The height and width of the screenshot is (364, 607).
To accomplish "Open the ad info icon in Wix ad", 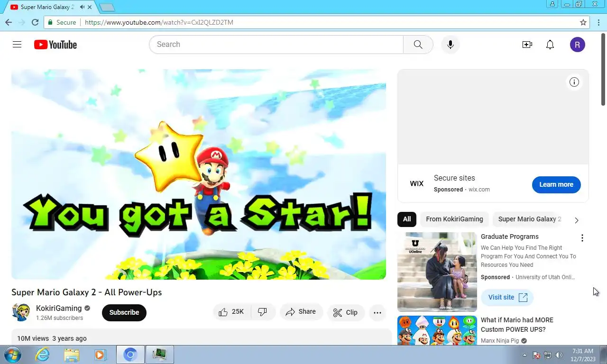I will point(574,82).
